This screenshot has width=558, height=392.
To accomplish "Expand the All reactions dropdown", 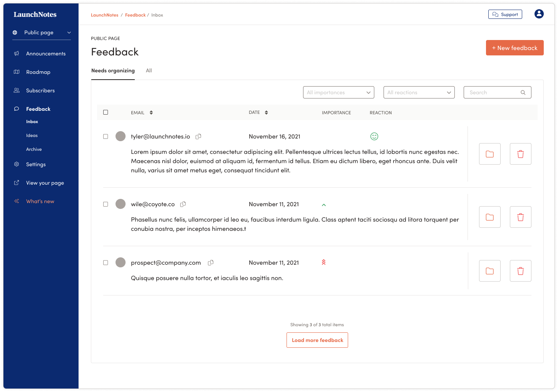I will (x=419, y=92).
